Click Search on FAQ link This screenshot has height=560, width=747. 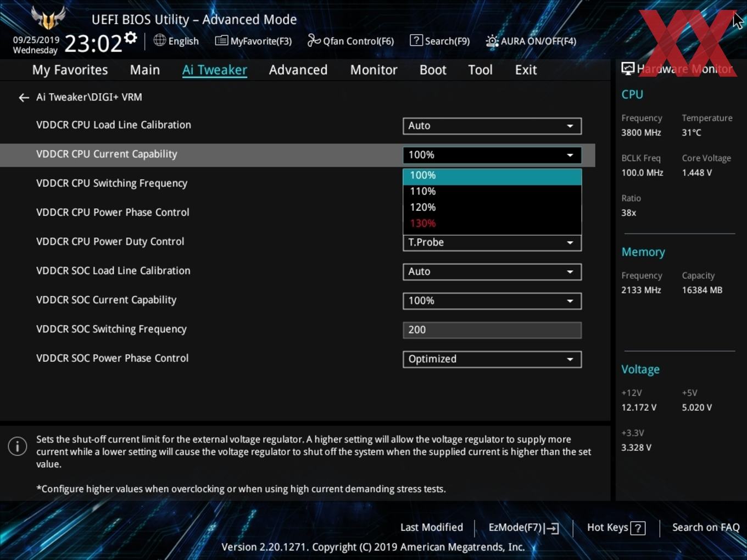point(706,528)
